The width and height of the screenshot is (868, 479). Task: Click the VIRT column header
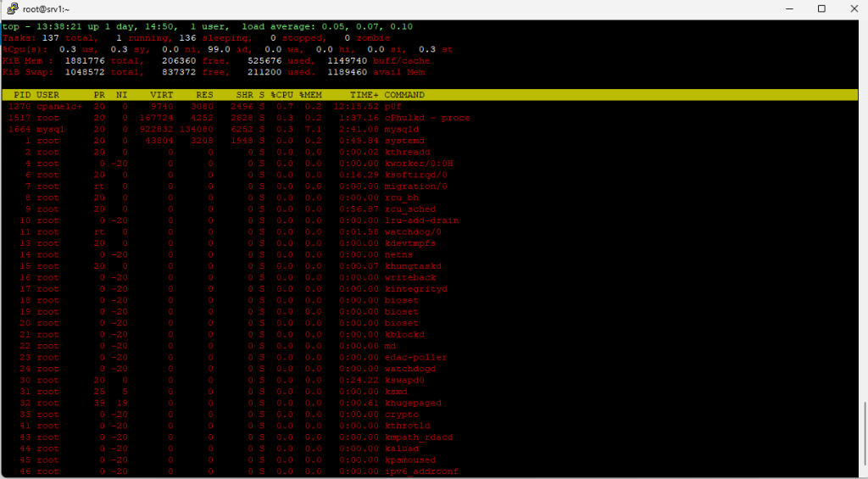point(162,95)
